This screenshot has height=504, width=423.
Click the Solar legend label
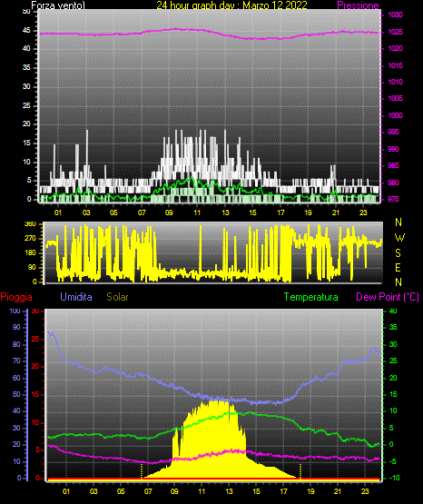(x=117, y=297)
